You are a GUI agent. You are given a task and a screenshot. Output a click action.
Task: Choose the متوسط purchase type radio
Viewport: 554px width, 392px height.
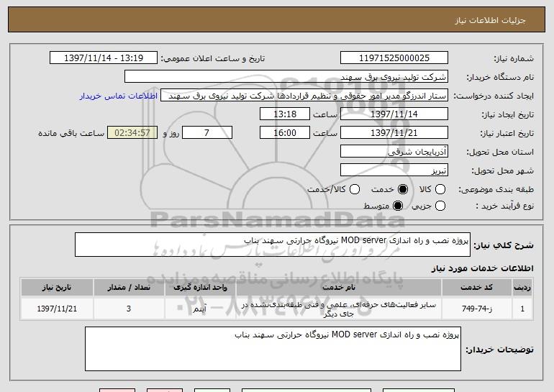tap(397, 206)
